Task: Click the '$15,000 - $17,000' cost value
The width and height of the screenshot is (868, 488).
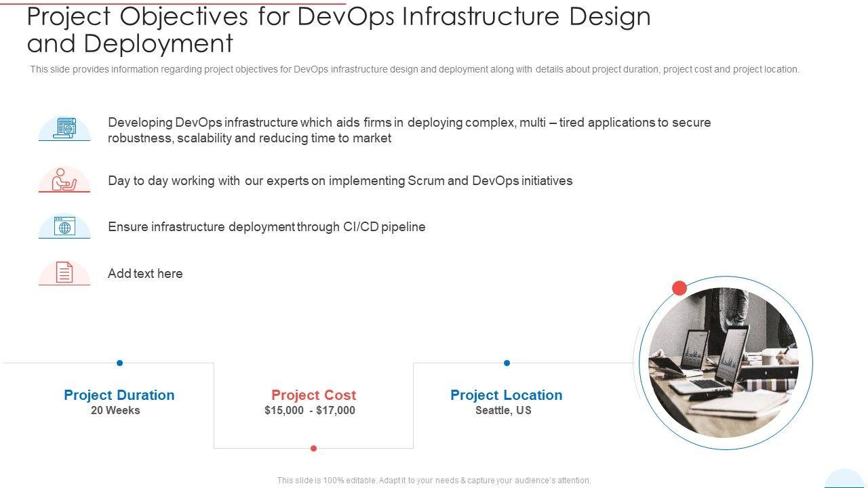Action: tap(310, 411)
